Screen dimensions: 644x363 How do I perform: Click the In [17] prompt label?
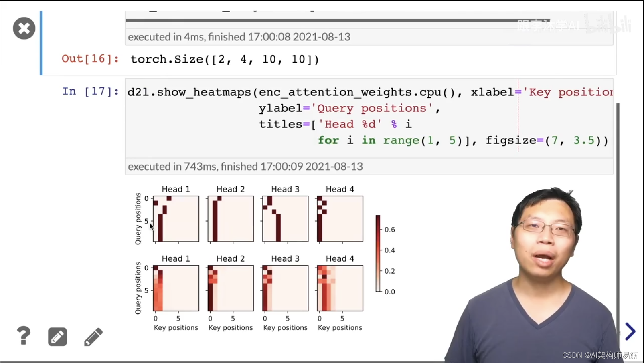tap(90, 91)
